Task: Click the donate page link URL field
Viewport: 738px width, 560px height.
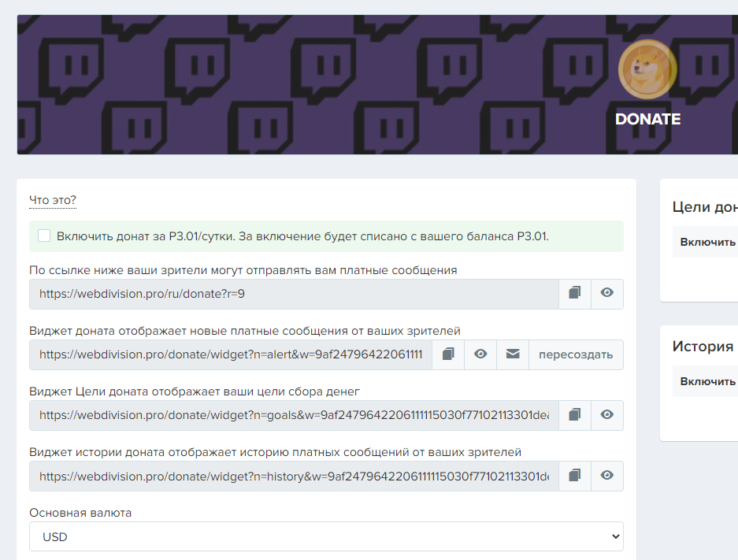Action: tap(294, 294)
